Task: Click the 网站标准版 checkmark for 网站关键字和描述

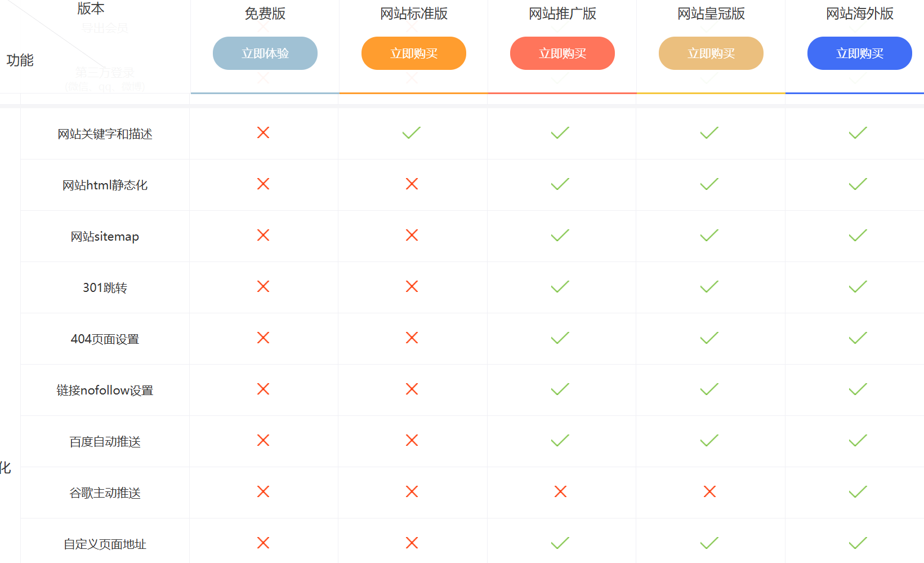Action: [412, 132]
